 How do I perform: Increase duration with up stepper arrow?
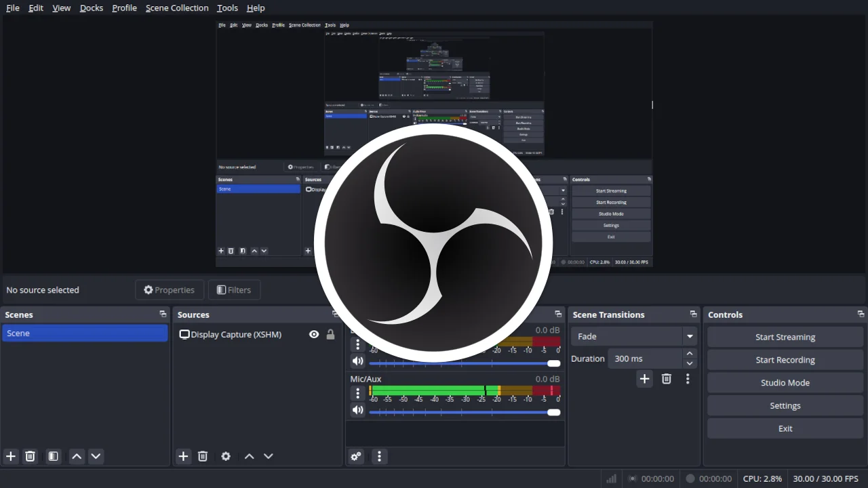point(690,354)
